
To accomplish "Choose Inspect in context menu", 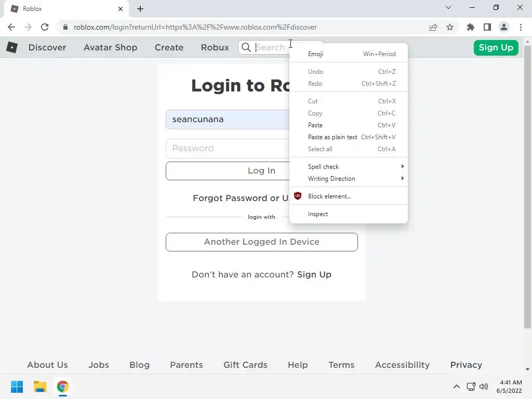I will tap(349, 214).
